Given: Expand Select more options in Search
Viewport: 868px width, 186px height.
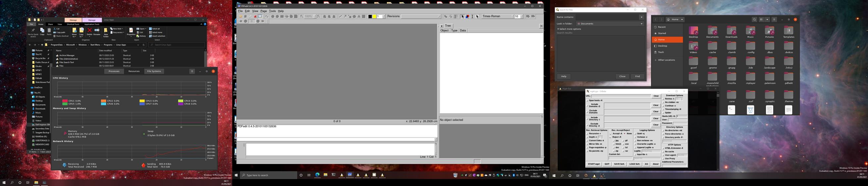Looking at the screenshot, I should coord(569,29).
